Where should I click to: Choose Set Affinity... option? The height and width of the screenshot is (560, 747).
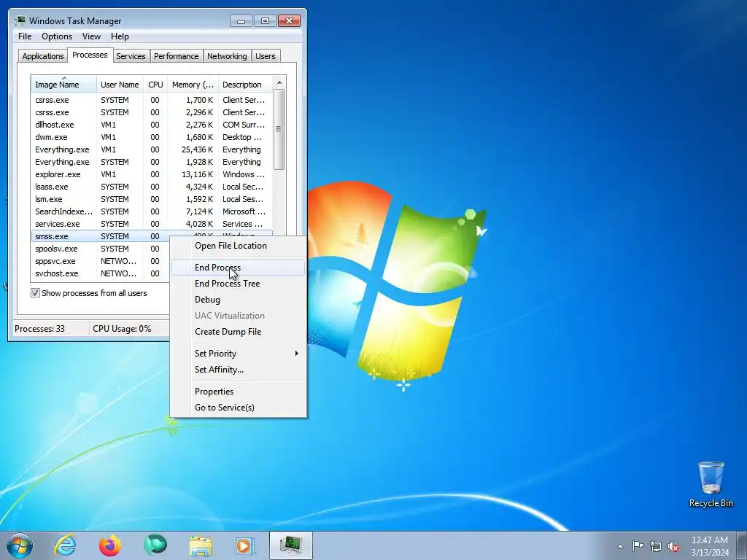coord(239,370)
